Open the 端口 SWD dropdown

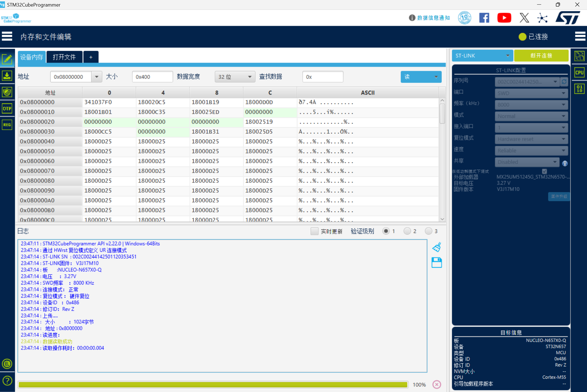click(x=531, y=93)
